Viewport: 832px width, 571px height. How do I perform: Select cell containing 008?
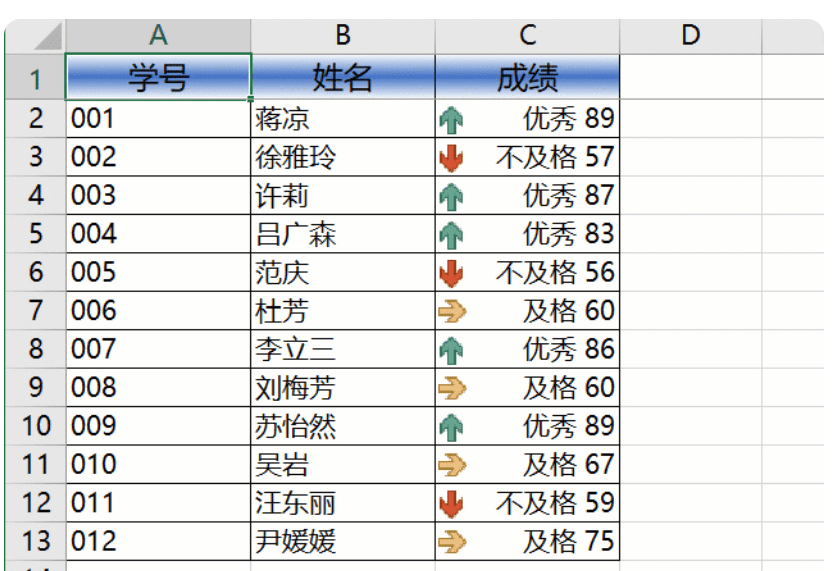(158, 387)
